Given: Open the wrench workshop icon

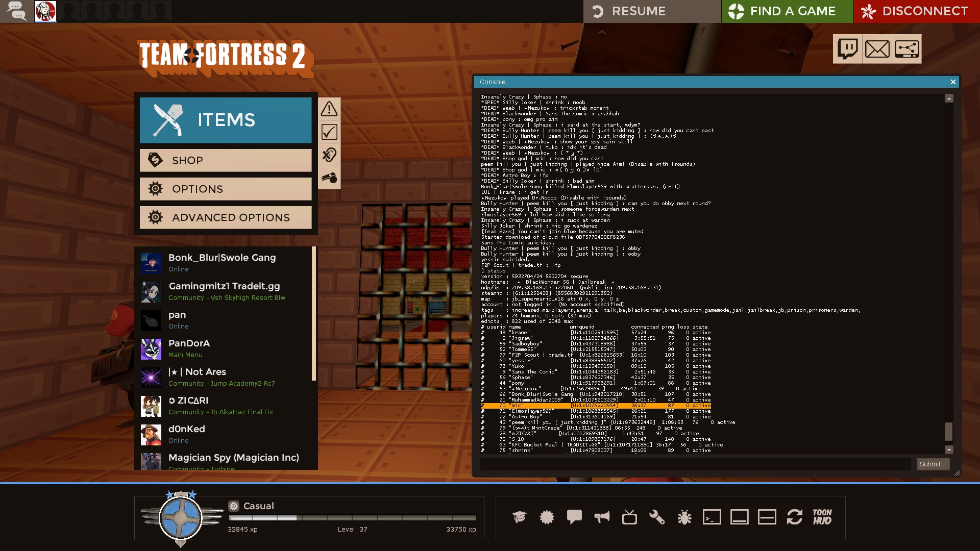Looking at the screenshot, I should point(657,517).
